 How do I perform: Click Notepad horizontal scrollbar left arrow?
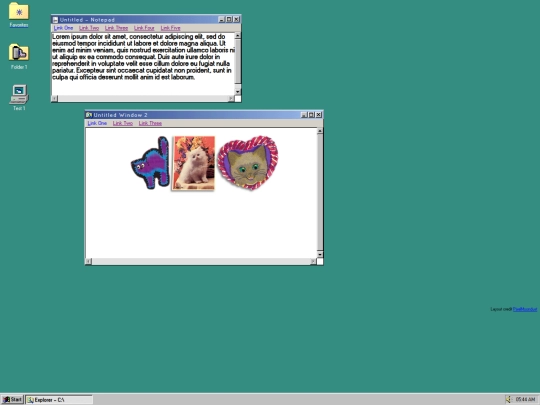click(x=54, y=98)
